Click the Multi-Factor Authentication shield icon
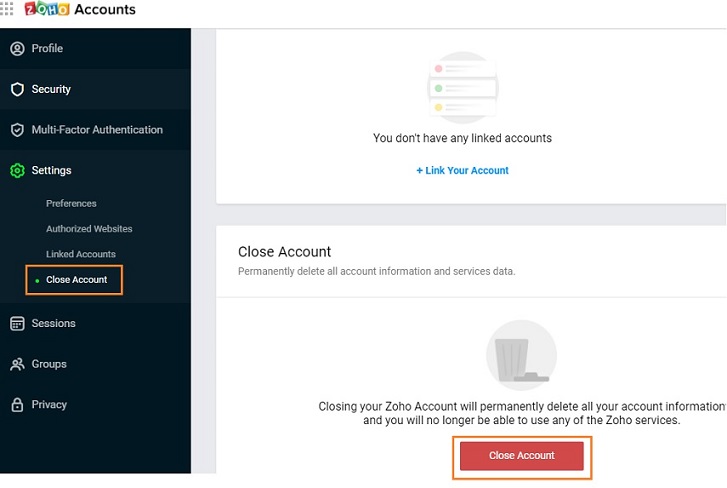The height and width of the screenshot is (488, 727). [17, 130]
